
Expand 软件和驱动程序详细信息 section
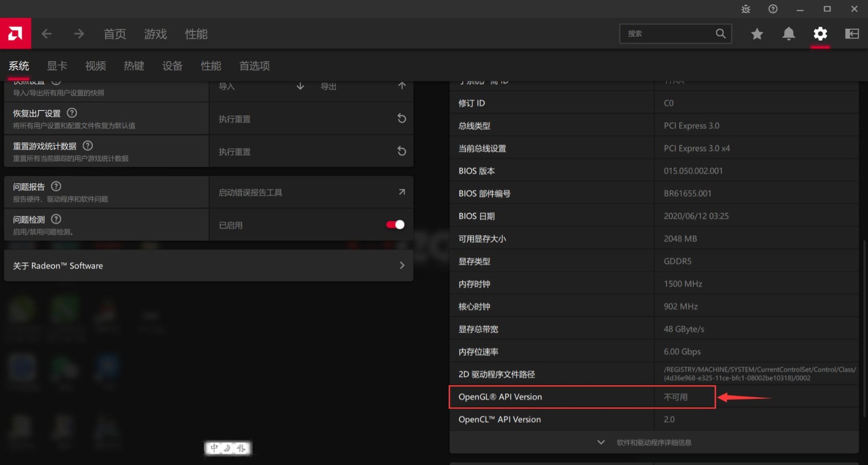point(654,442)
